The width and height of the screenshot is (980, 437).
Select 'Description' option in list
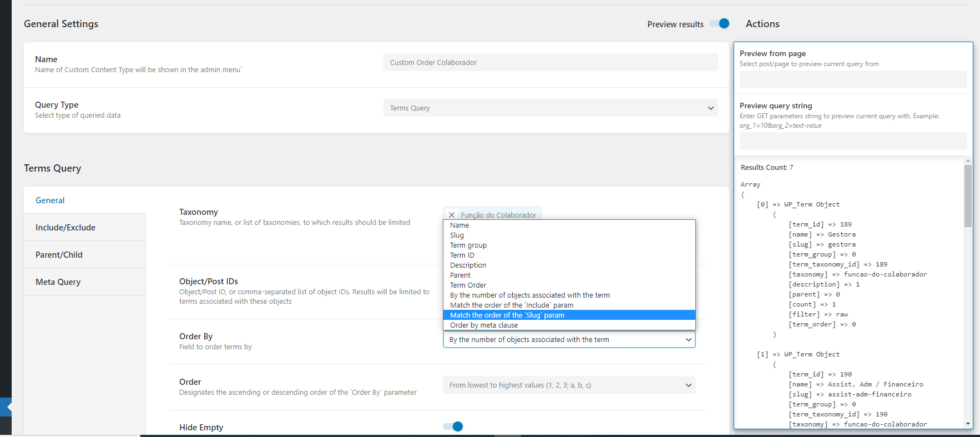[x=569, y=265]
